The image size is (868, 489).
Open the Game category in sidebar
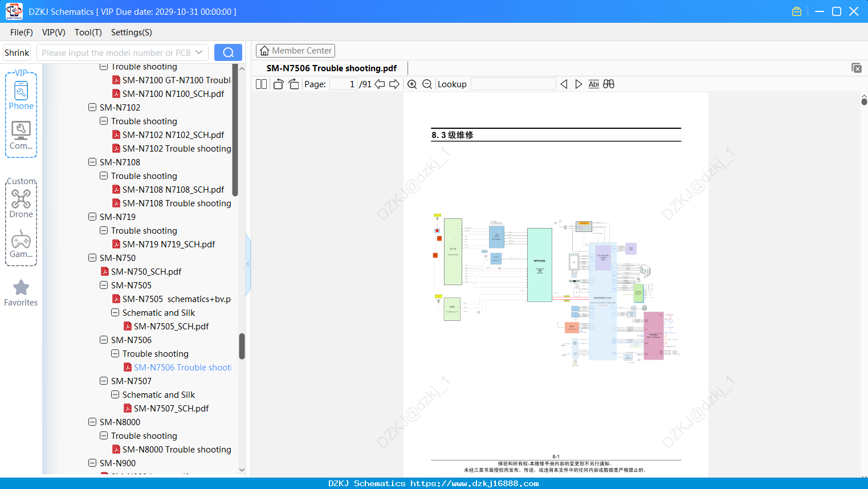[x=21, y=244]
